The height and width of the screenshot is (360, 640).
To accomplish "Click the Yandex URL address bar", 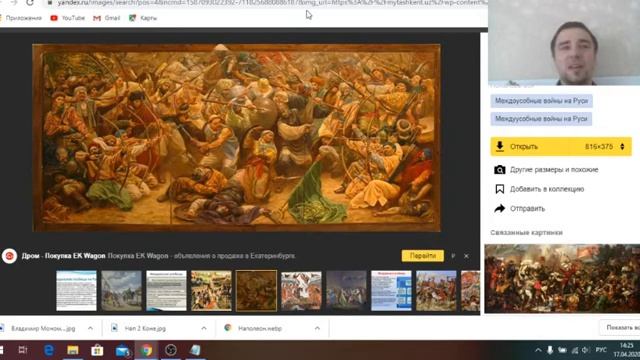I will (x=265, y=3).
